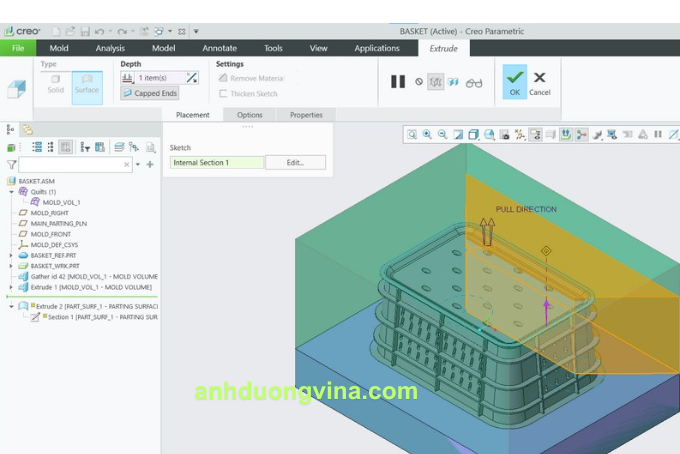Select the Solid extrude type
Viewport: 680px width, 454px height.
click(x=55, y=84)
